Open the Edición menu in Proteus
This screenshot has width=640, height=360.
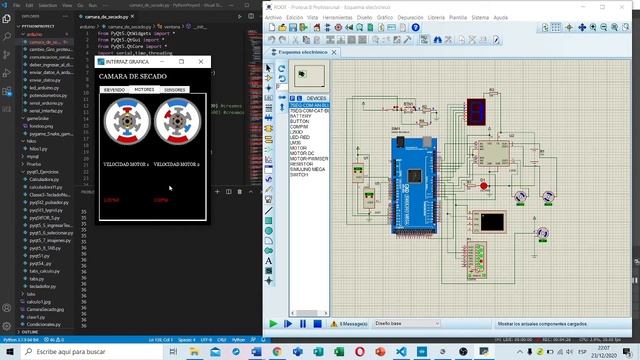point(294,18)
